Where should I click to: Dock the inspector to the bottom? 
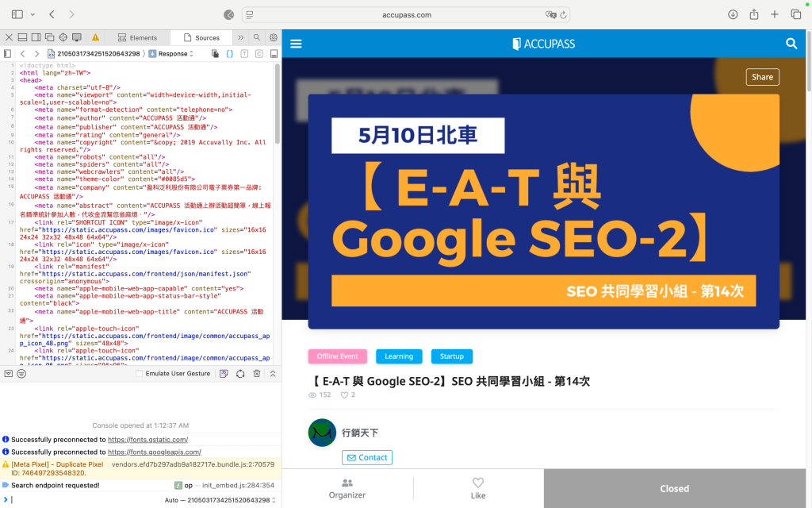(x=22, y=37)
